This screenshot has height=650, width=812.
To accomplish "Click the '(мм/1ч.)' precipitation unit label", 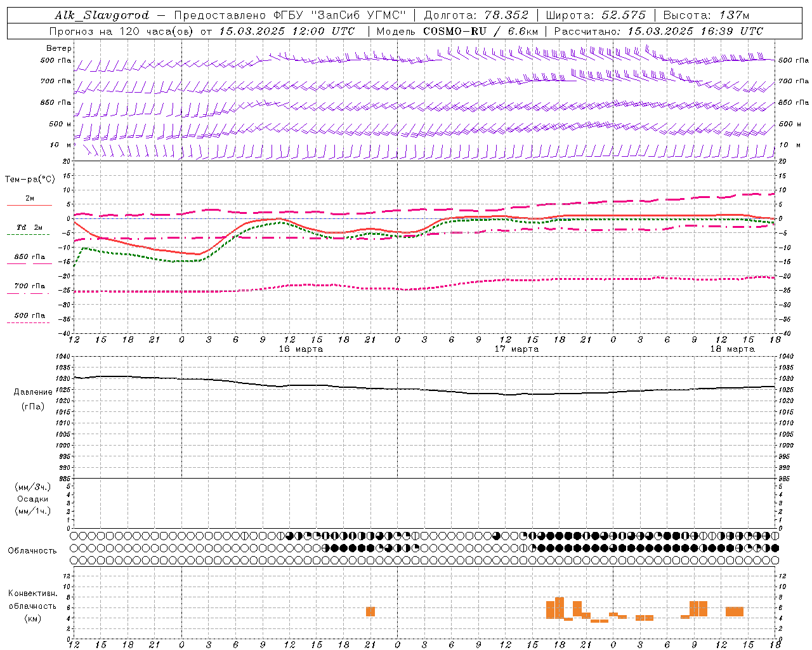I will (33, 511).
